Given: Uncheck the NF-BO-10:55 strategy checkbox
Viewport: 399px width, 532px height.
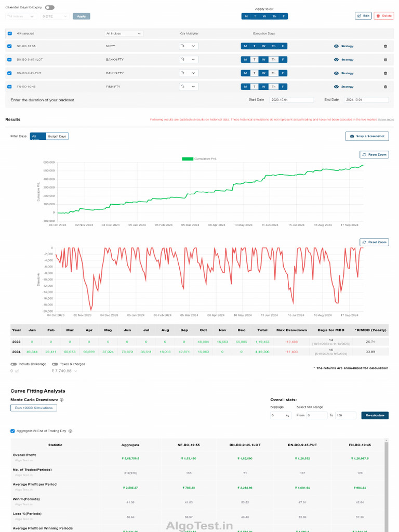Looking at the screenshot, I should (x=10, y=46).
